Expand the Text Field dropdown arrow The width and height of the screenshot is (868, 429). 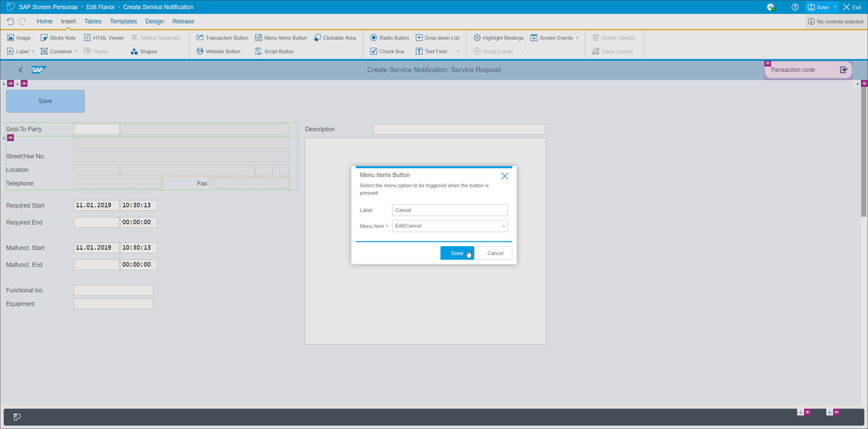[458, 51]
